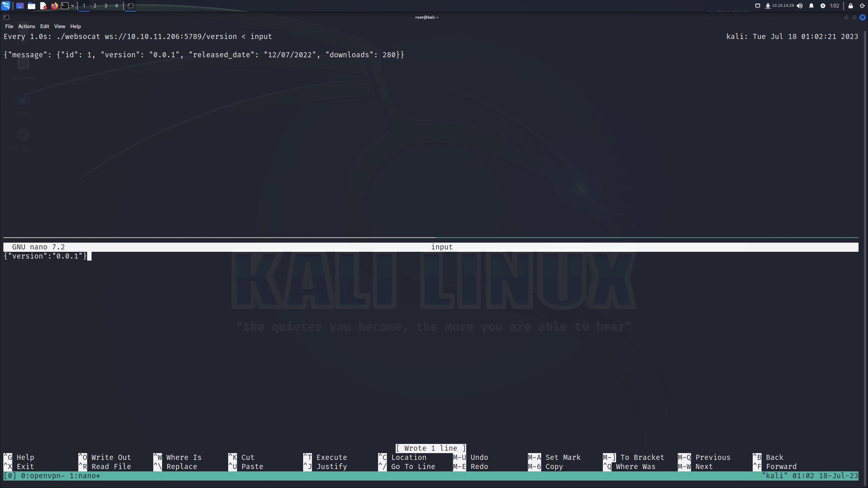
Task: Click the logout session icon
Action: tap(862, 5)
